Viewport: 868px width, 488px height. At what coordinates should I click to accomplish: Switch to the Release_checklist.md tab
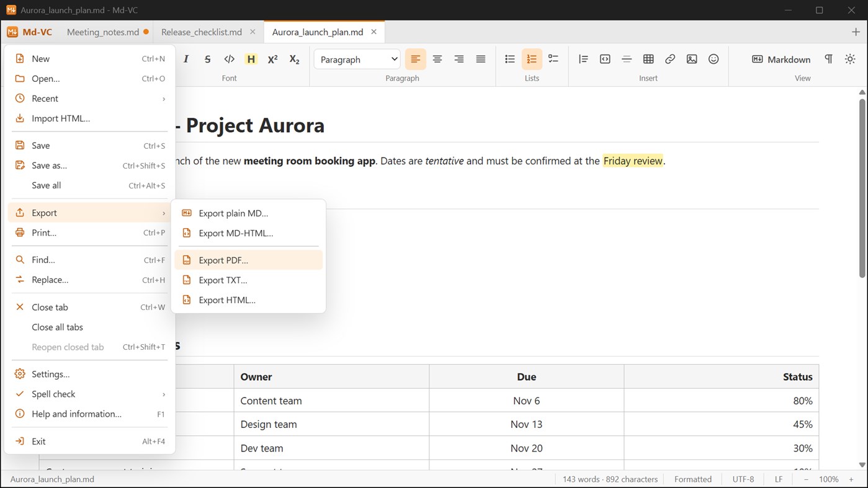pos(202,32)
